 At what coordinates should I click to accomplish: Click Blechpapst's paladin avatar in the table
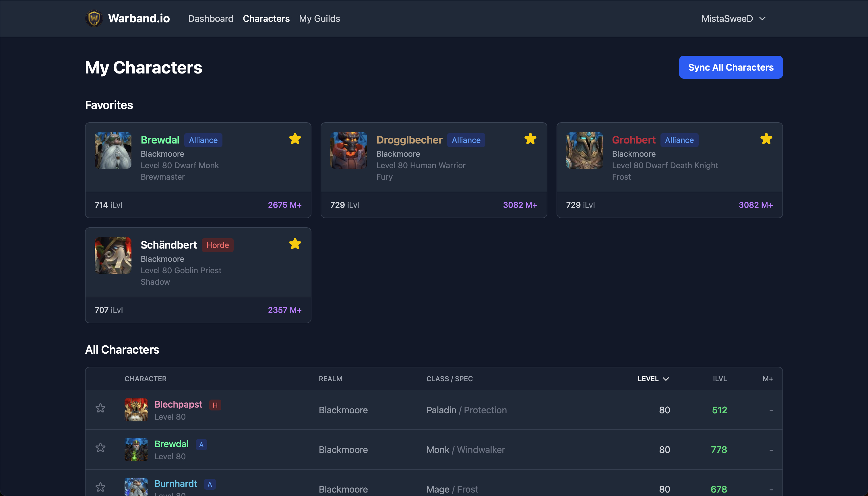[x=136, y=410]
